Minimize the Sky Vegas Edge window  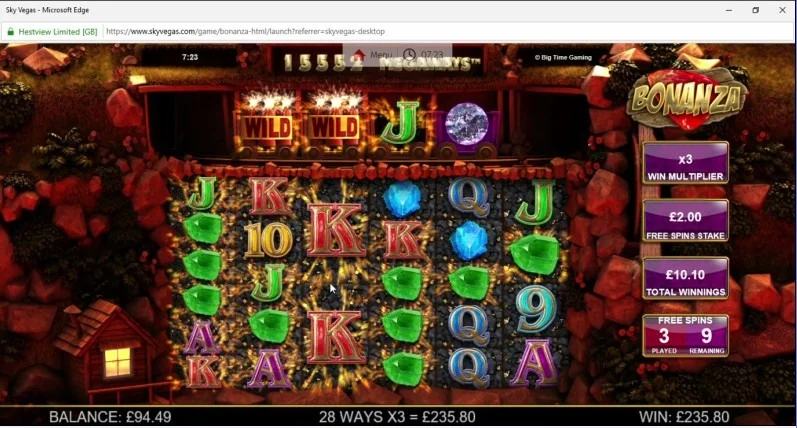point(728,10)
